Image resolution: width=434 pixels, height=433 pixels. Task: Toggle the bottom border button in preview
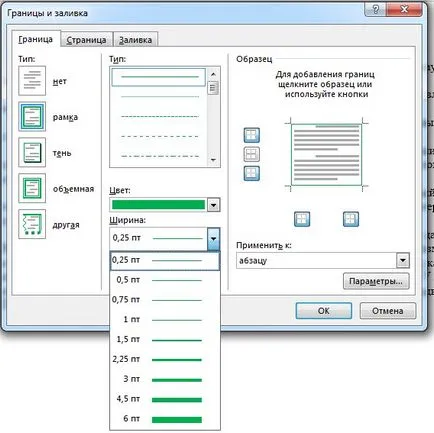[252, 173]
